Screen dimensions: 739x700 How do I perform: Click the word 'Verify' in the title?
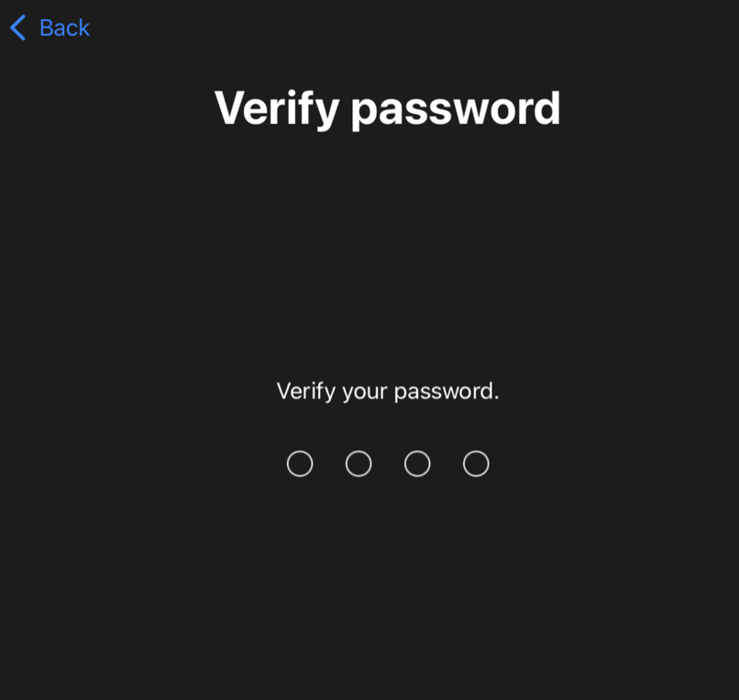click(x=277, y=109)
